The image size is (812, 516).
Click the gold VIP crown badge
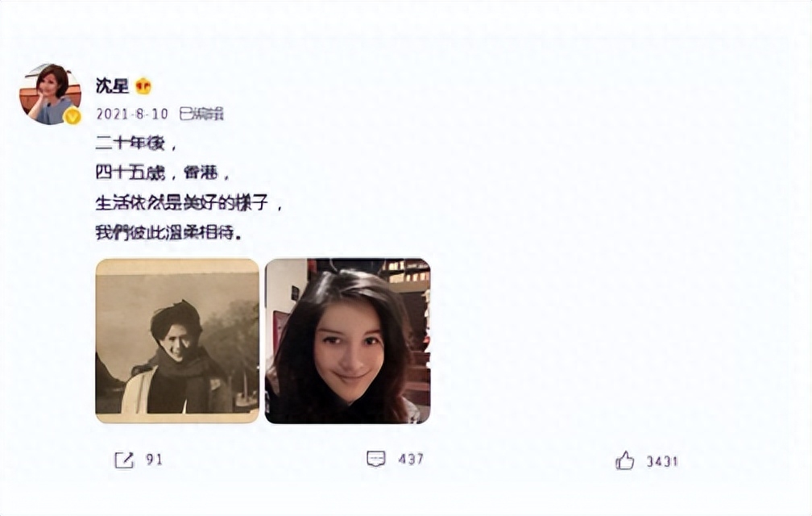143,86
